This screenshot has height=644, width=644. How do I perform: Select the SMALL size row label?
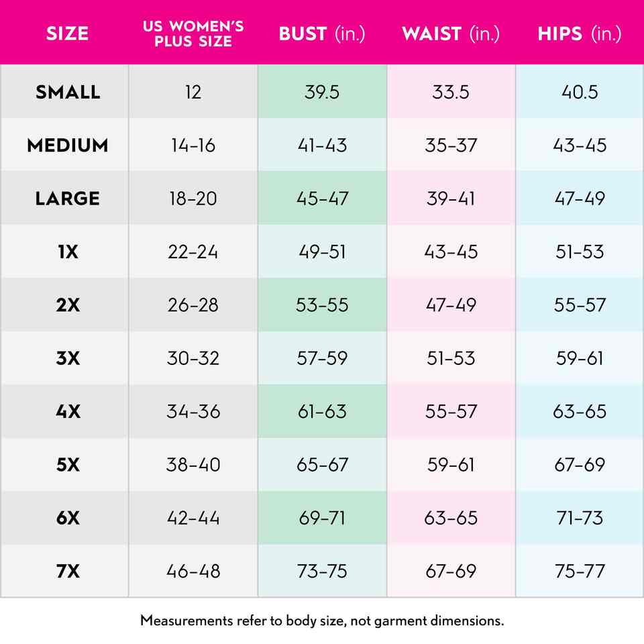pos(67,92)
